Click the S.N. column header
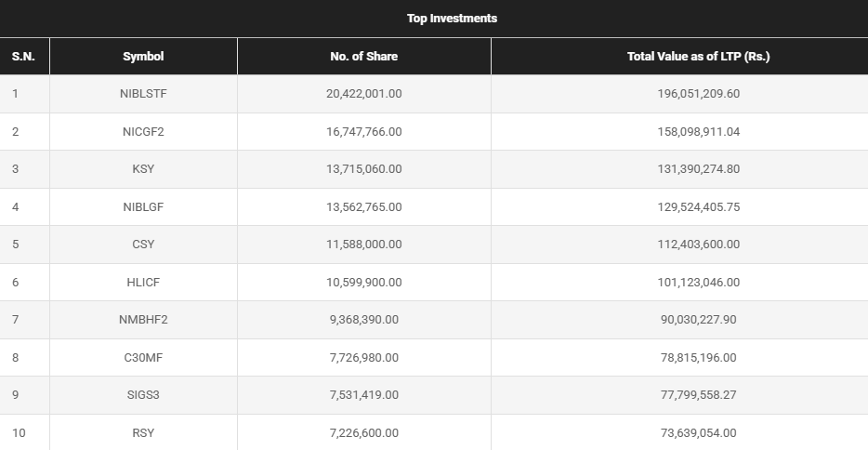 click(23, 57)
